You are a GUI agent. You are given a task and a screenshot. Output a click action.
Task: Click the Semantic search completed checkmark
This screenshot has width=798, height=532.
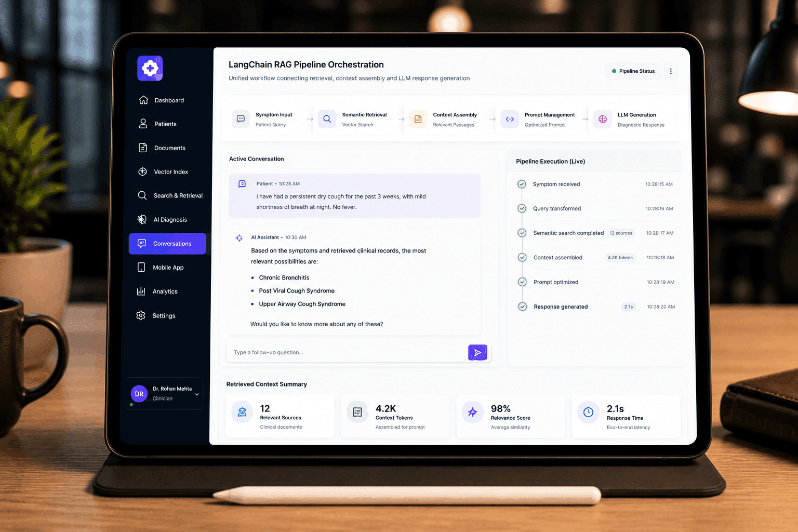(x=522, y=233)
